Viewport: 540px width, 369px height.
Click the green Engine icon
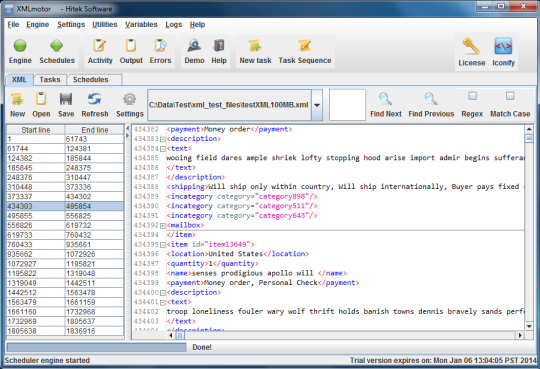click(20, 45)
